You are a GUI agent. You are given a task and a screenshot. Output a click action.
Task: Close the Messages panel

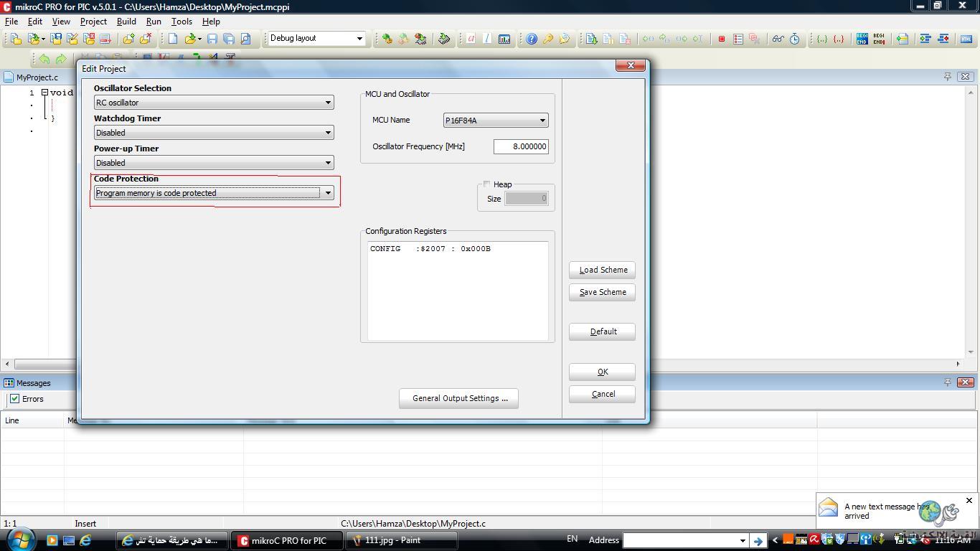965,382
